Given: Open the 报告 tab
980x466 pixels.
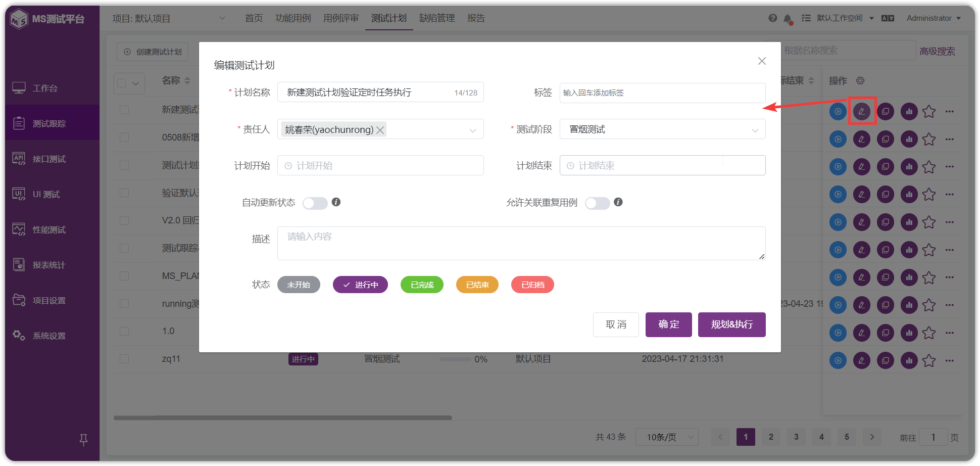Looking at the screenshot, I should (x=476, y=18).
